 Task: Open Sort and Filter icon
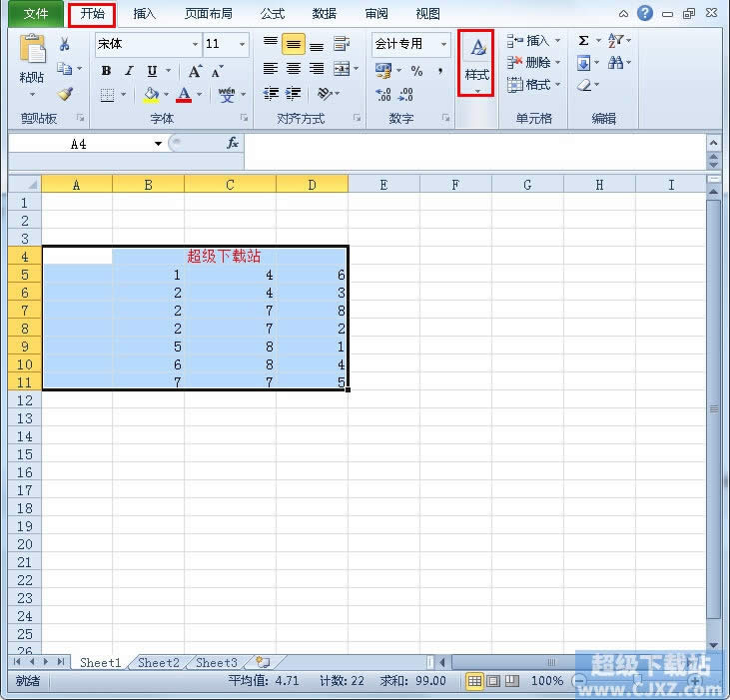click(x=615, y=41)
